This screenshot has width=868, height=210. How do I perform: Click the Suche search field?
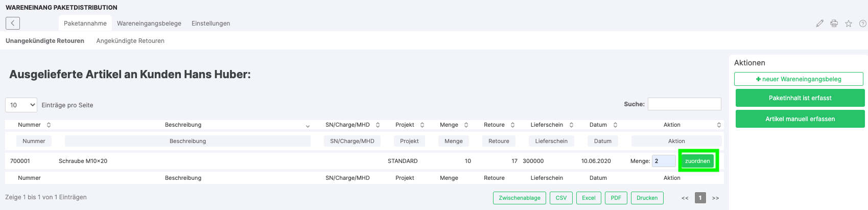tap(684, 104)
